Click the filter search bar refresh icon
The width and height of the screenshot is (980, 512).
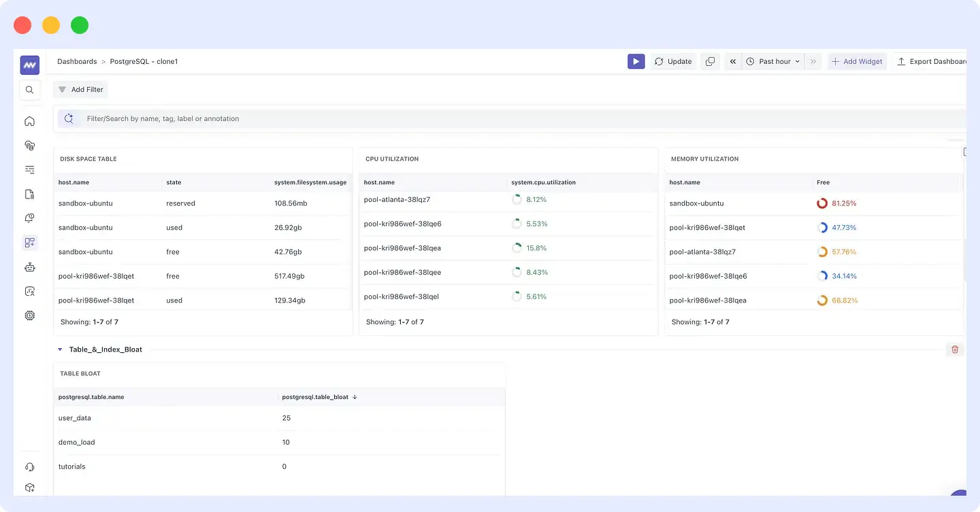coord(69,118)
